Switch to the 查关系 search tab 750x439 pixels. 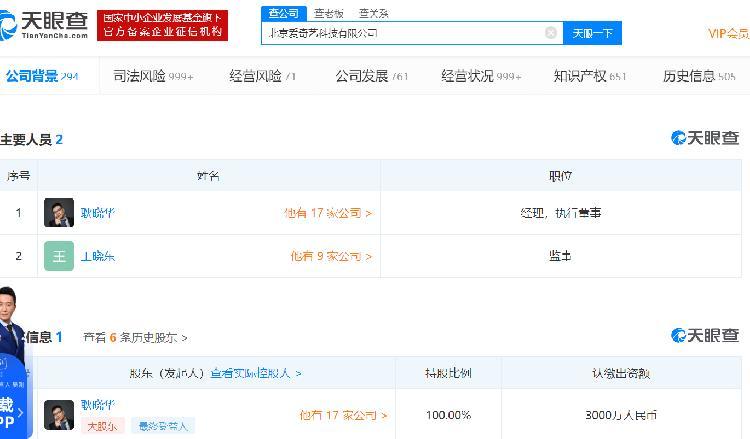374,13
